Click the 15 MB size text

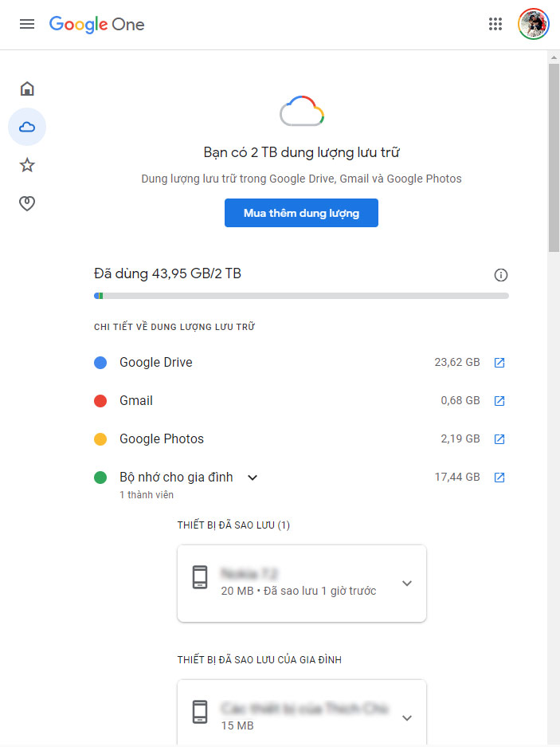pos(237,725)
